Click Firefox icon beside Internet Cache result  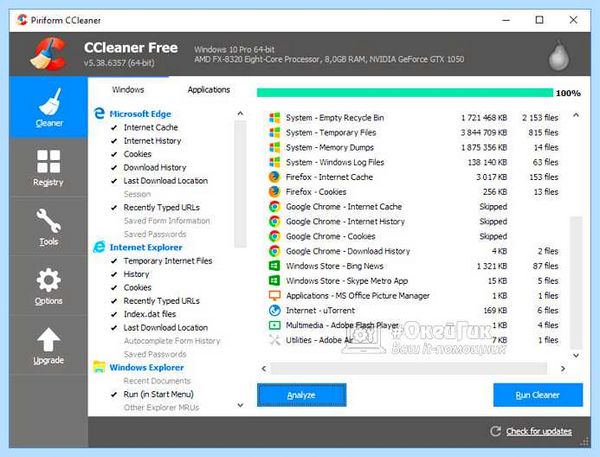pos(274,177)
